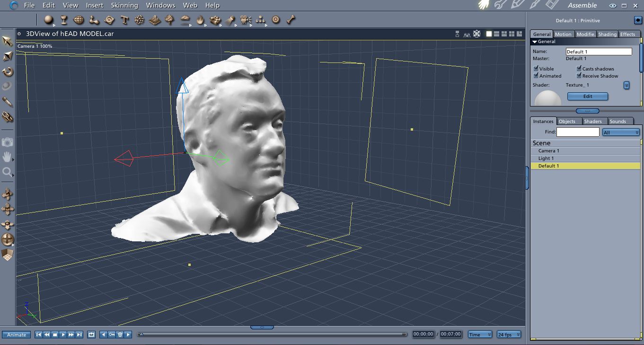
Task: Select the Scale tool
Action: point(8,56)
